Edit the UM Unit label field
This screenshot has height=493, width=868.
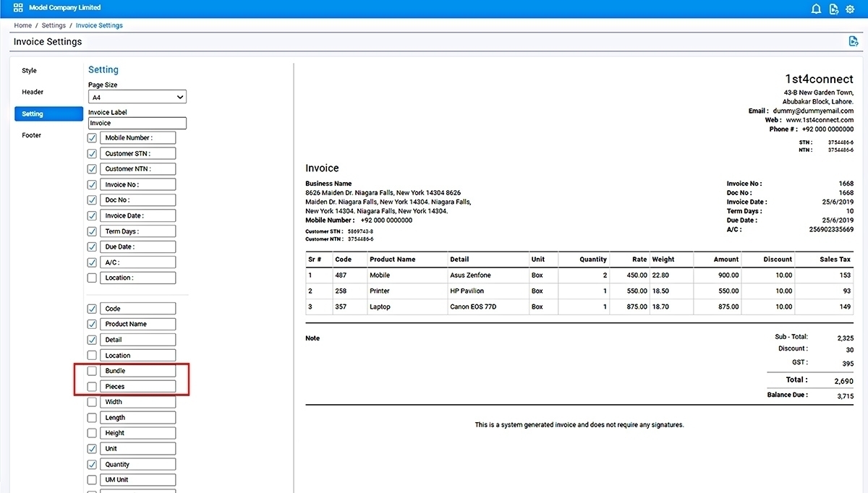coord(138,480)
